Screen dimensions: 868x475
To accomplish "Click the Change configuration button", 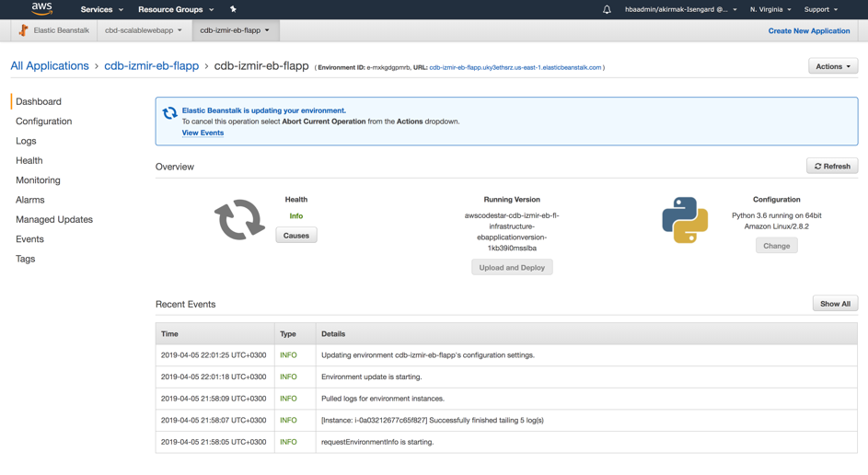I will coord(777,246).
